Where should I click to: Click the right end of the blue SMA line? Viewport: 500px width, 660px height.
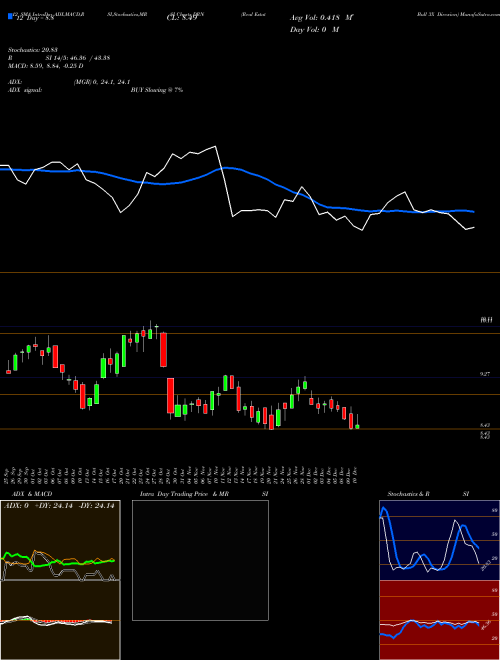[x=474, y=212]
